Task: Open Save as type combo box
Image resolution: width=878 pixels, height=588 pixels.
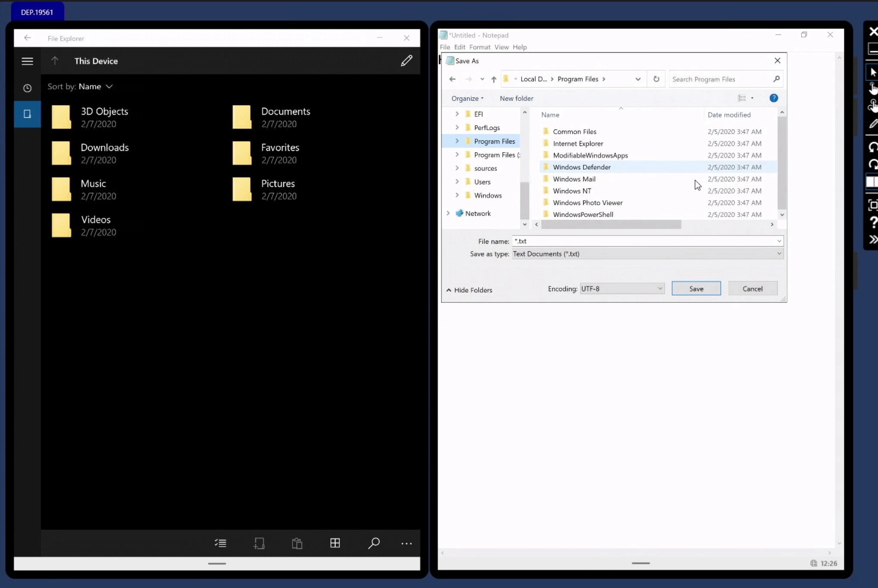Action: click(x=647, y=254)
